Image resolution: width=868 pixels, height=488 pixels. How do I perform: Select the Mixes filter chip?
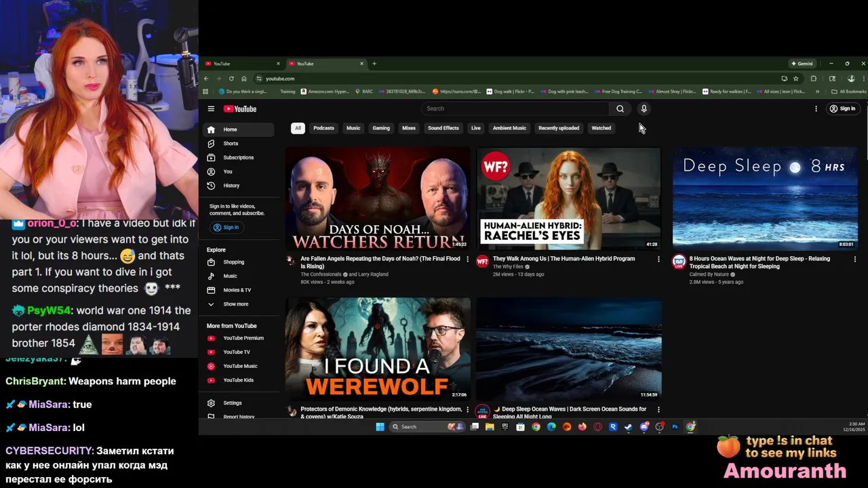[x=409, y=128]
